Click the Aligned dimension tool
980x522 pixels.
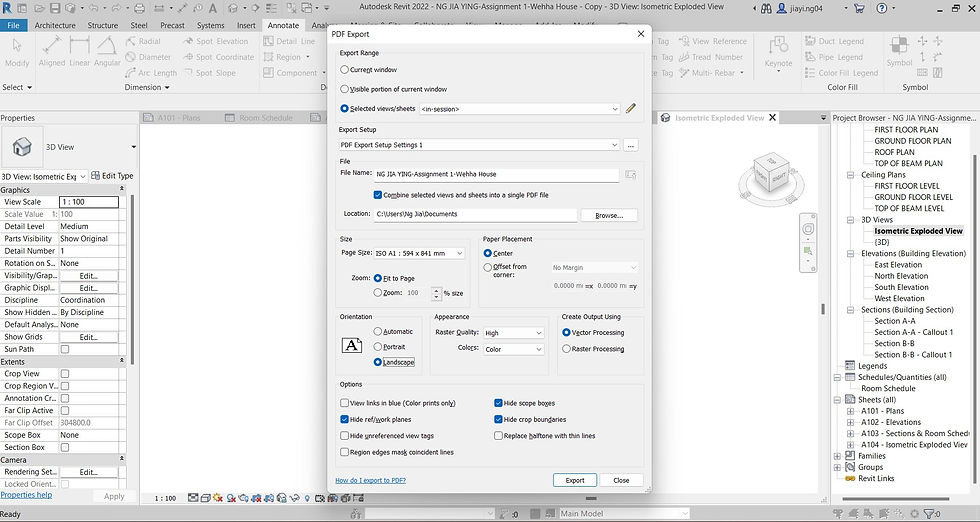(52, 51)
